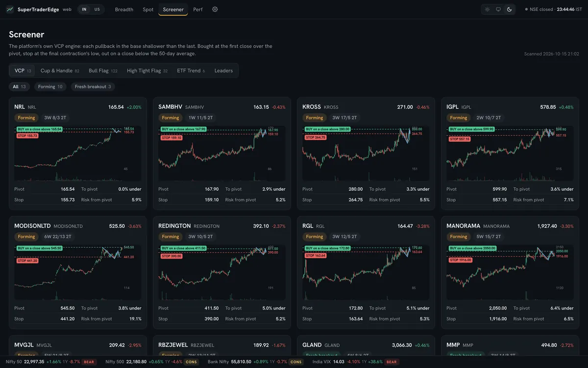588x368 pixels.
Task: Click the MODISONLTD price chart
Action: [78, 272]
